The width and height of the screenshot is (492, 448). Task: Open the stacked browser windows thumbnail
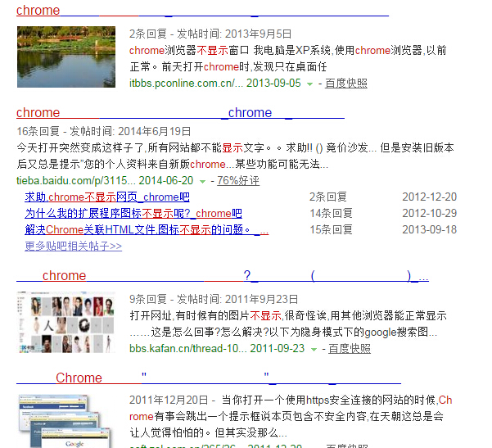(66, 421)
